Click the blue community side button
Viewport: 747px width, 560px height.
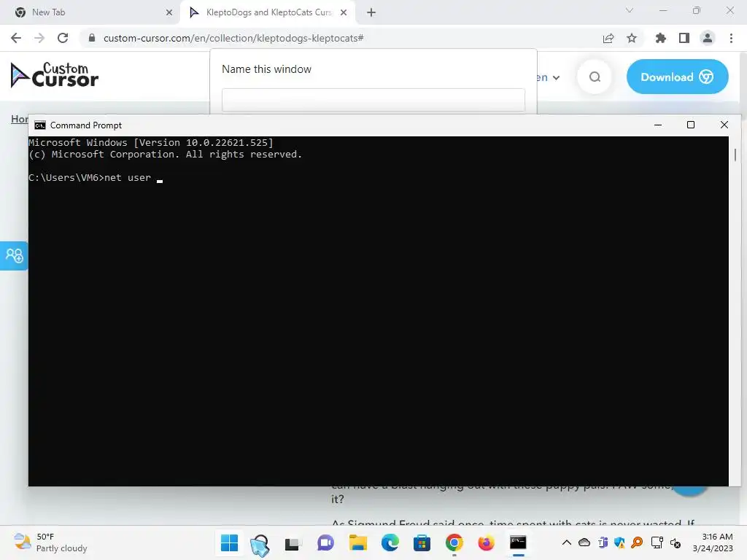14,256
